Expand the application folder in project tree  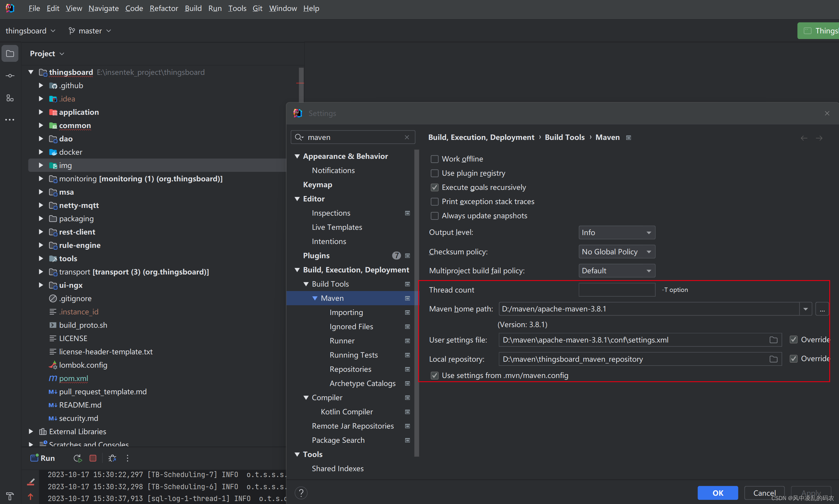(x=41, y=112)
